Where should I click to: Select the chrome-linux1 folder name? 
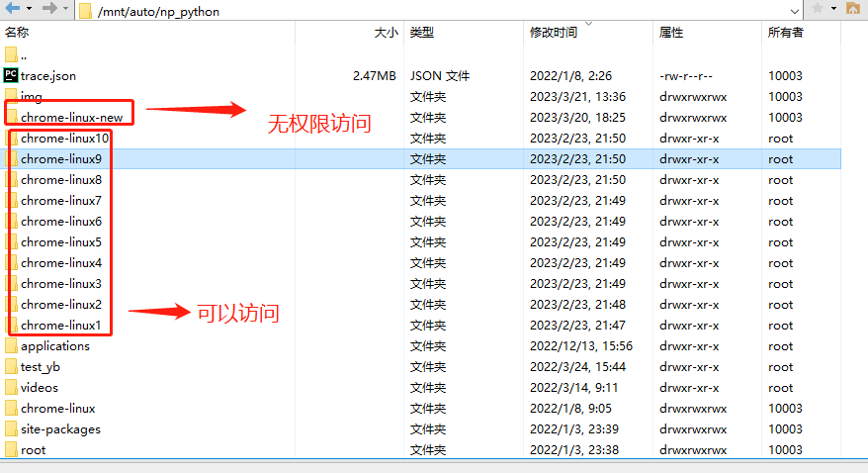click(61, 326)
